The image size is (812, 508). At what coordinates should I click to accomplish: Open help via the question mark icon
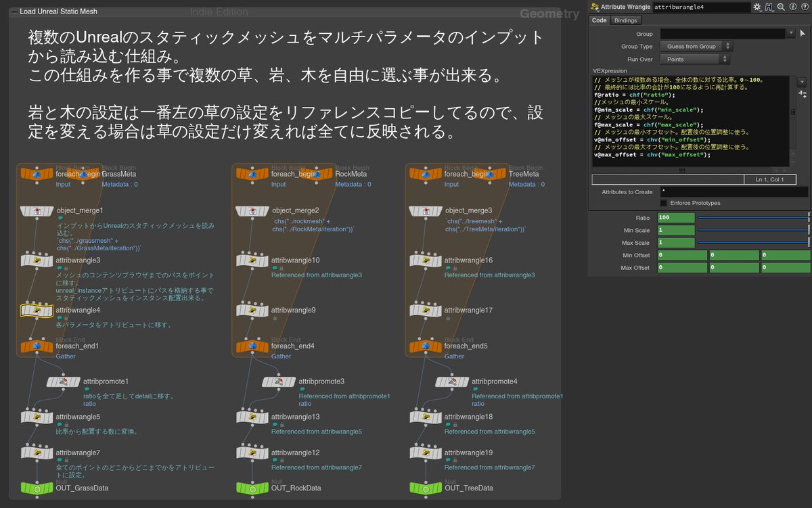coord(805,6)
